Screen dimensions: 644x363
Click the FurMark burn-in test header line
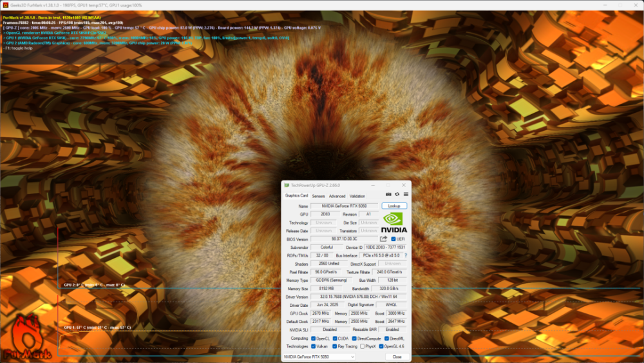click(x=52, y=17)
